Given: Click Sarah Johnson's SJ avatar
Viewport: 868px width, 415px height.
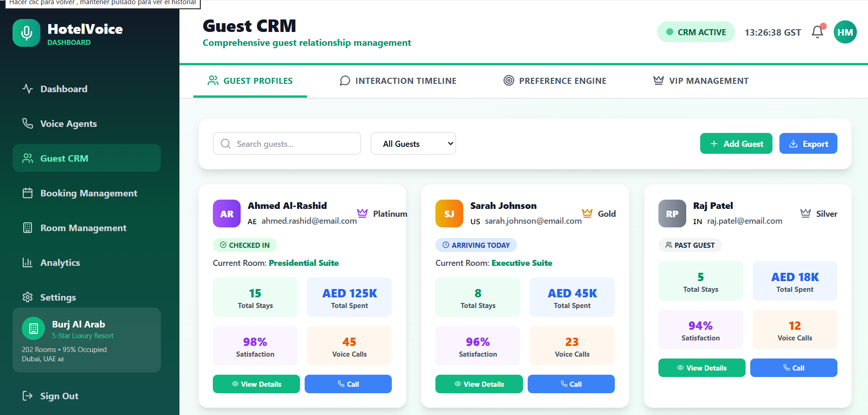Looking at the screenshot, I should pos(449,214).
